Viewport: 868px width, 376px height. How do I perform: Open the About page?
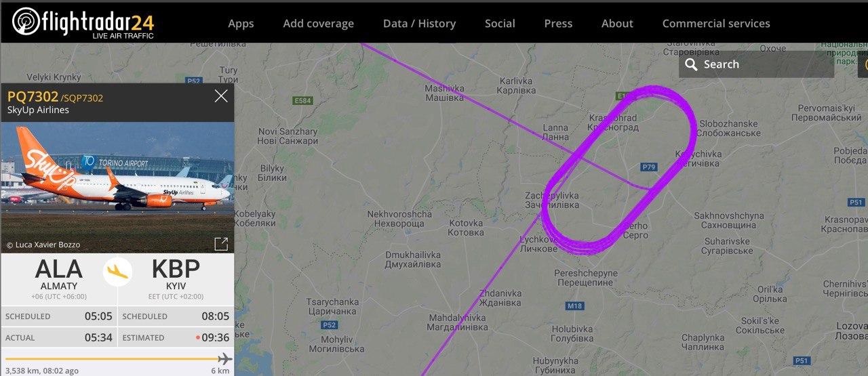(x=617, y=24)
